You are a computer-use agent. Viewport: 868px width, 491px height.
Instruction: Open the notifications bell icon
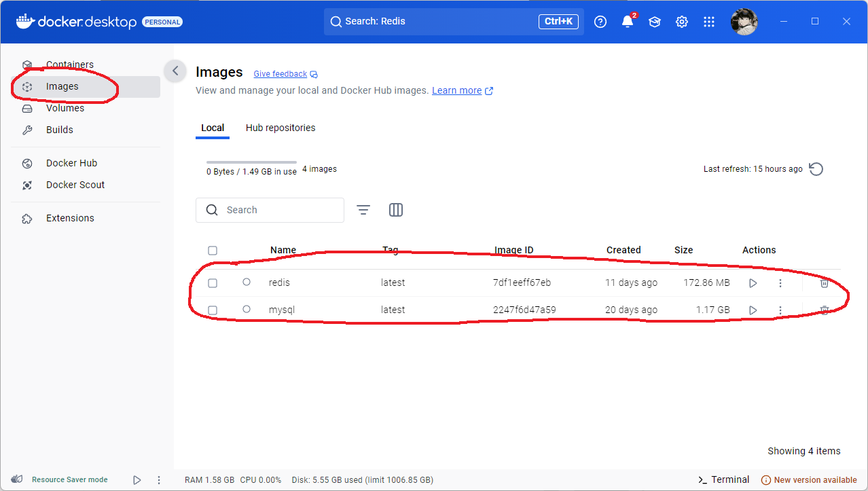click(x=627, y=22)
